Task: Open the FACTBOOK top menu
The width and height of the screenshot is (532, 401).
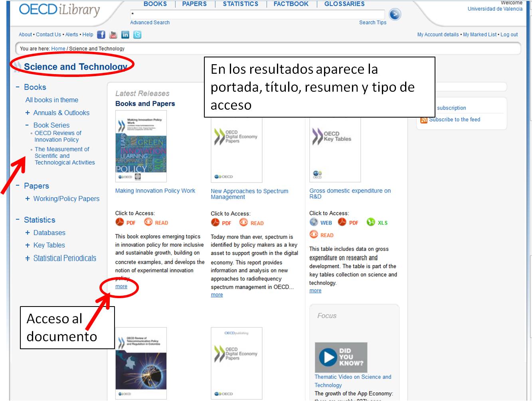Action: pos(291,4)
